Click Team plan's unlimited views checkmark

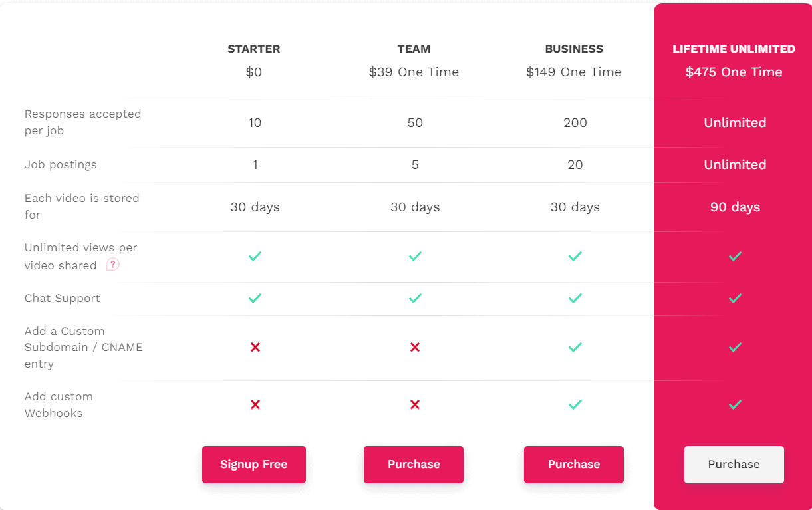[x=415, y=256]
